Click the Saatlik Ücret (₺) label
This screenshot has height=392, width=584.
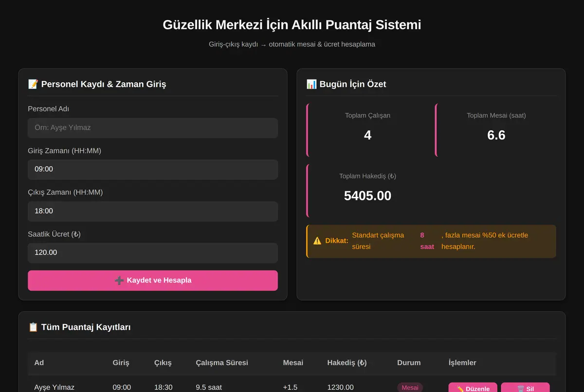54,234
